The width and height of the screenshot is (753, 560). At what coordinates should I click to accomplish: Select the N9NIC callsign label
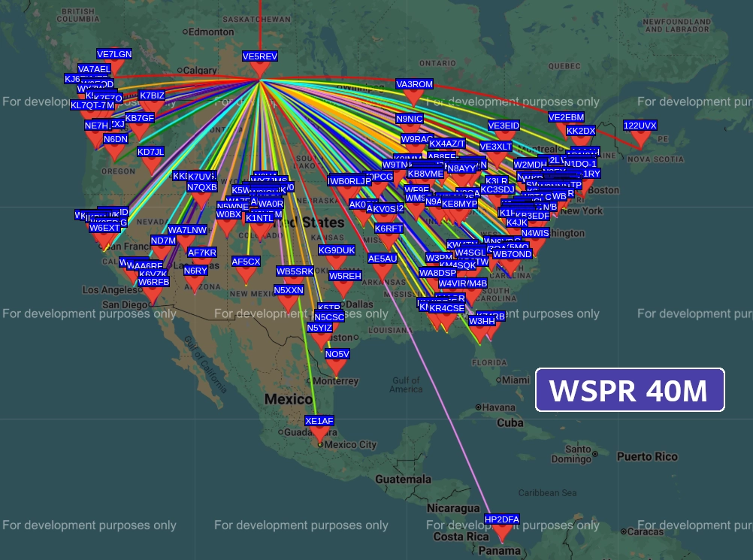click(410, 119)
